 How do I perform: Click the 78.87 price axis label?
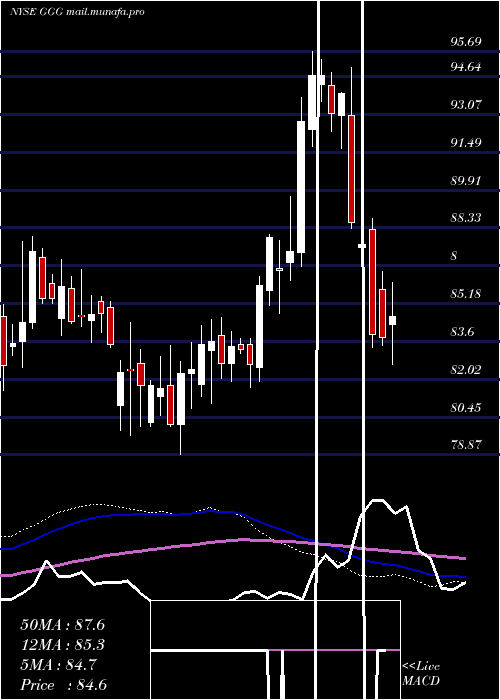pos(466,445)
